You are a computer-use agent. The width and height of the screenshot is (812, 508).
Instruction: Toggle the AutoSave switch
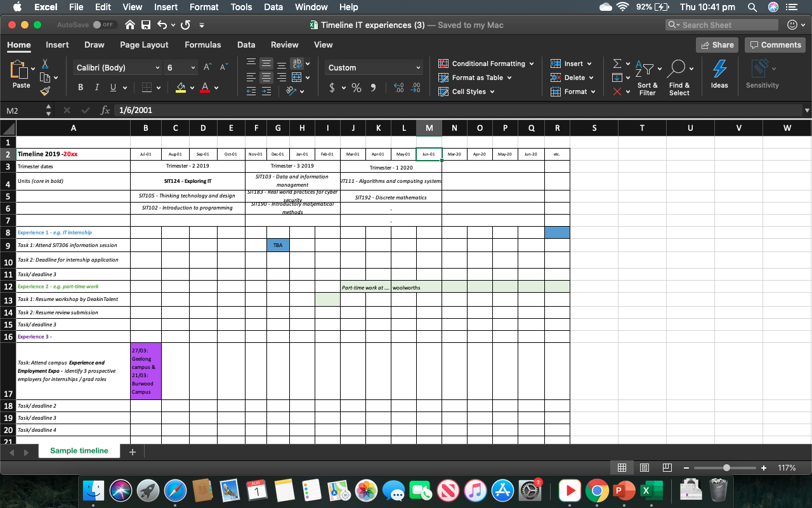click(x=103, y=25)
